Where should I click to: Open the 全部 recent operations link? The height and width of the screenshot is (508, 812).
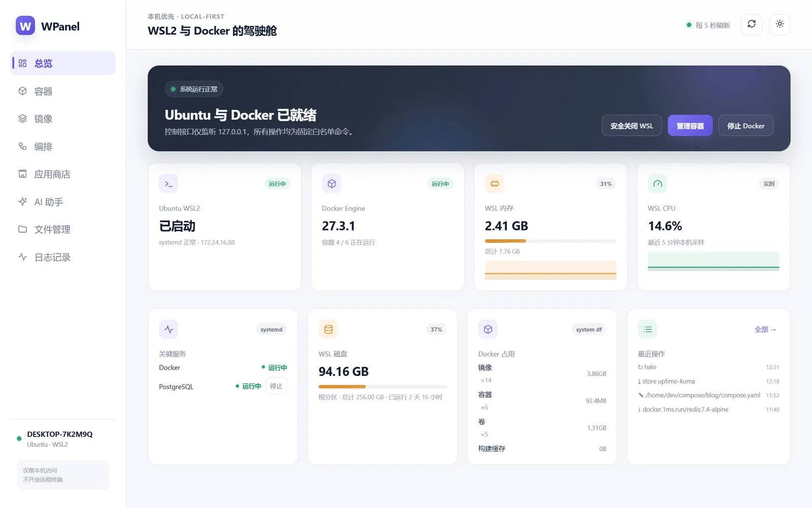pos(765,330)
